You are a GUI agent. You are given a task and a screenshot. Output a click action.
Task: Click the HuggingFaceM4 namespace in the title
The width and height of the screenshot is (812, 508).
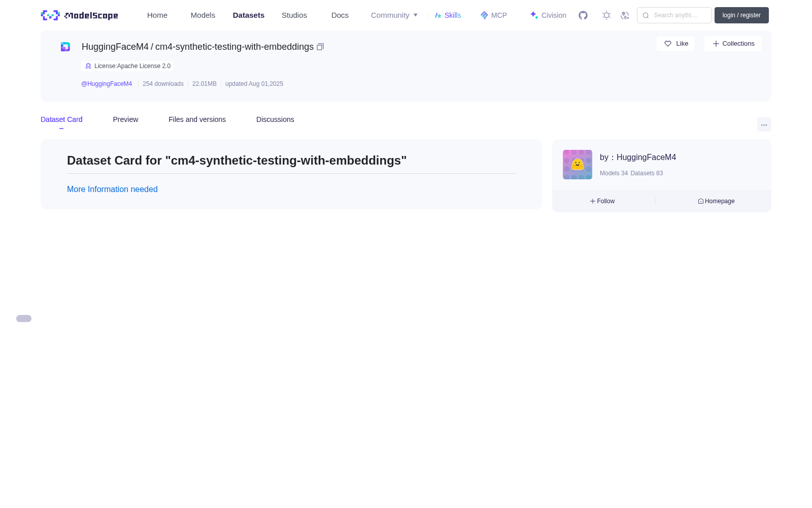point(115,47)
